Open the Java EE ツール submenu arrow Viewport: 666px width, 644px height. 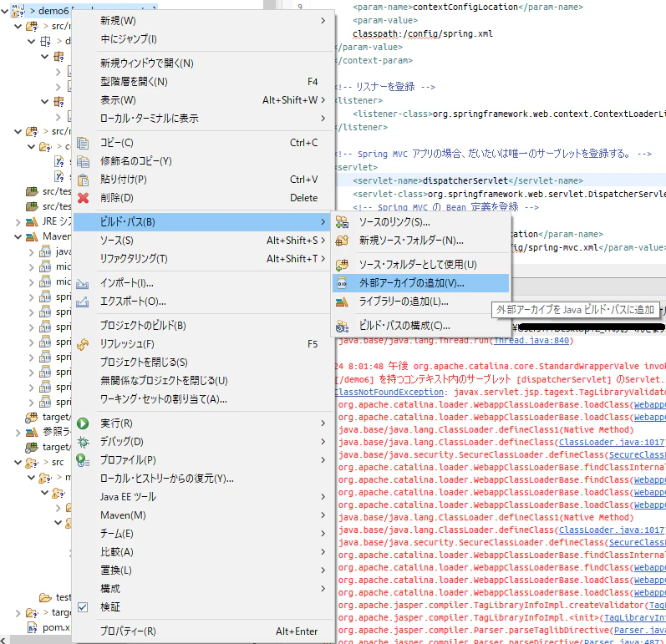tap(323, 497)
